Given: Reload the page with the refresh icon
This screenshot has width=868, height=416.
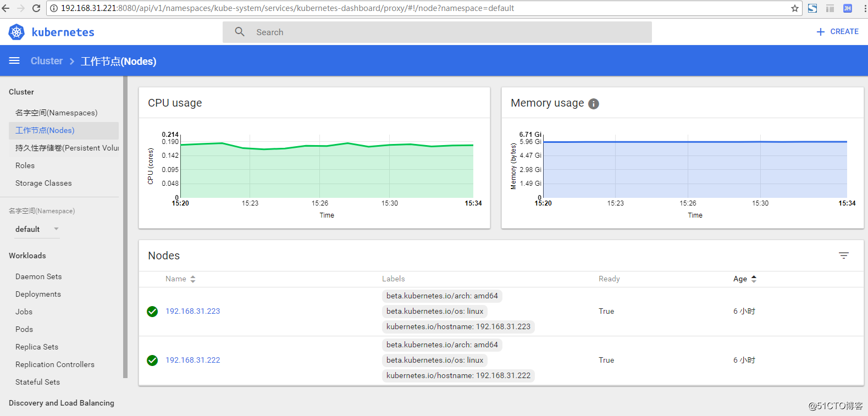Looking at the screenshot, I should click(36, 8).
